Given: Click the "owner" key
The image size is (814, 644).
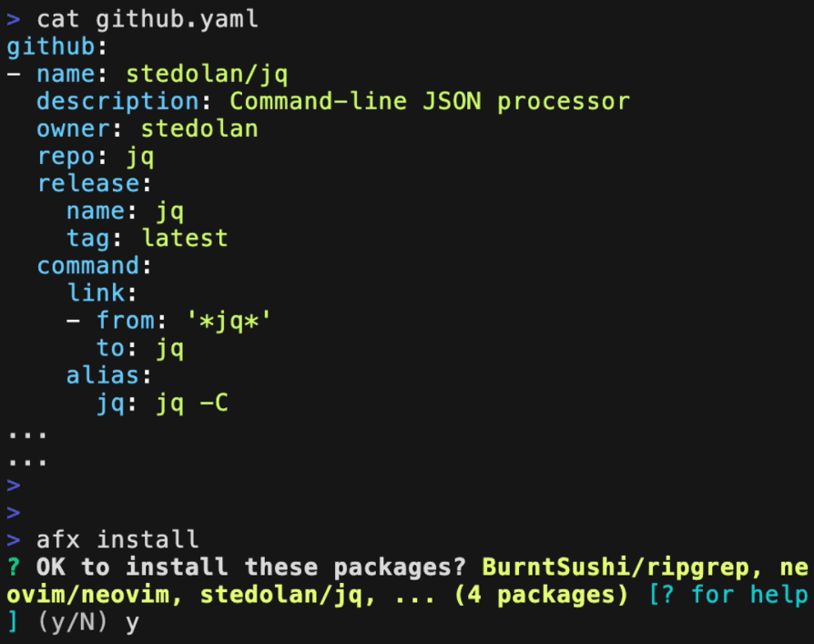Looking at the screenshot, I should pyautogui.click(x=73, y=128).
